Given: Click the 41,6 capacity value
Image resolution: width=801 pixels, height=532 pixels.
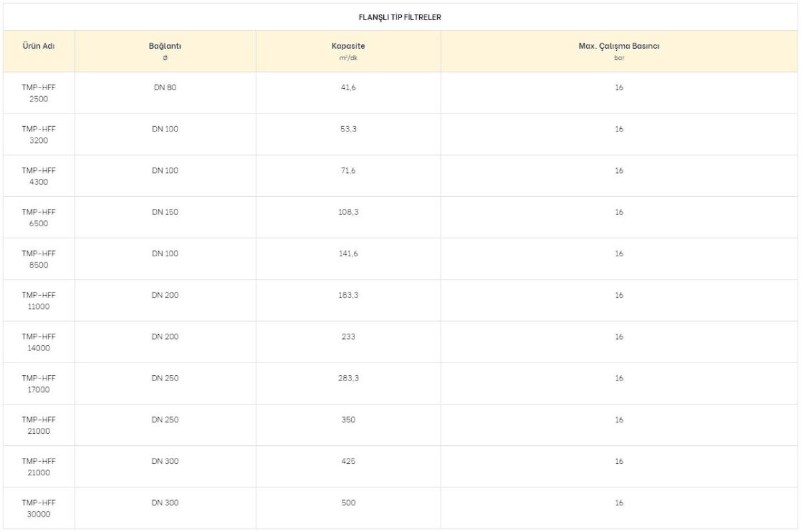Looking at the screenshot, I should tap(348, 87).
